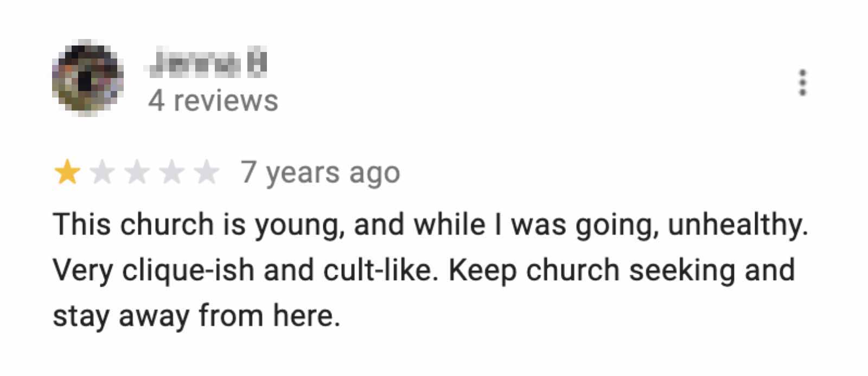This screenshot has height=376, width=868.
Task: Open the blurred reviewer name link
Action: click(208, 63)
